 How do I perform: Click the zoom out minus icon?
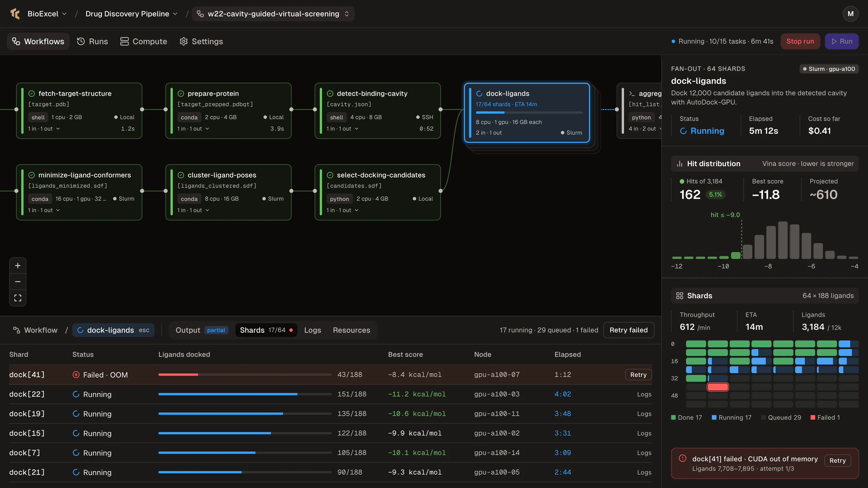tap(18, 282)
